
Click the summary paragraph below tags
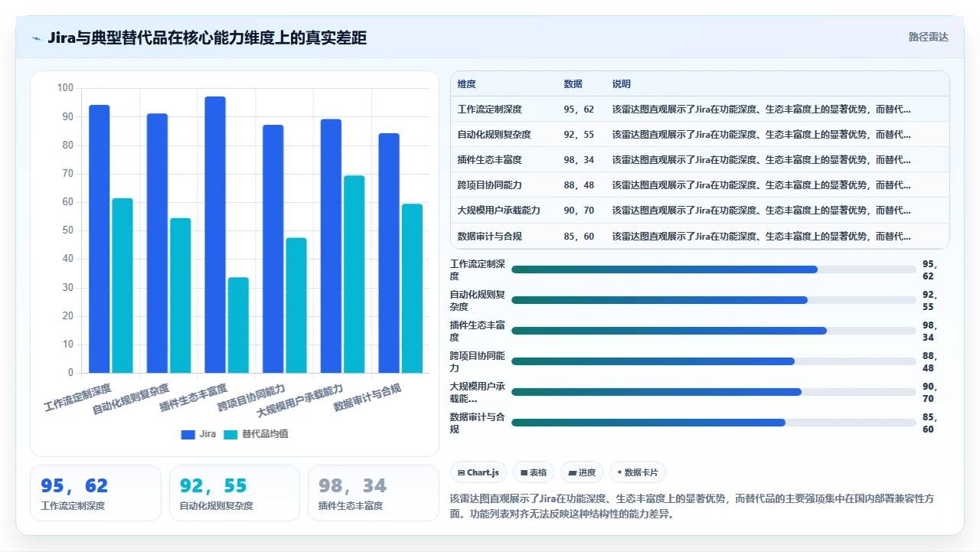point(691,506)
